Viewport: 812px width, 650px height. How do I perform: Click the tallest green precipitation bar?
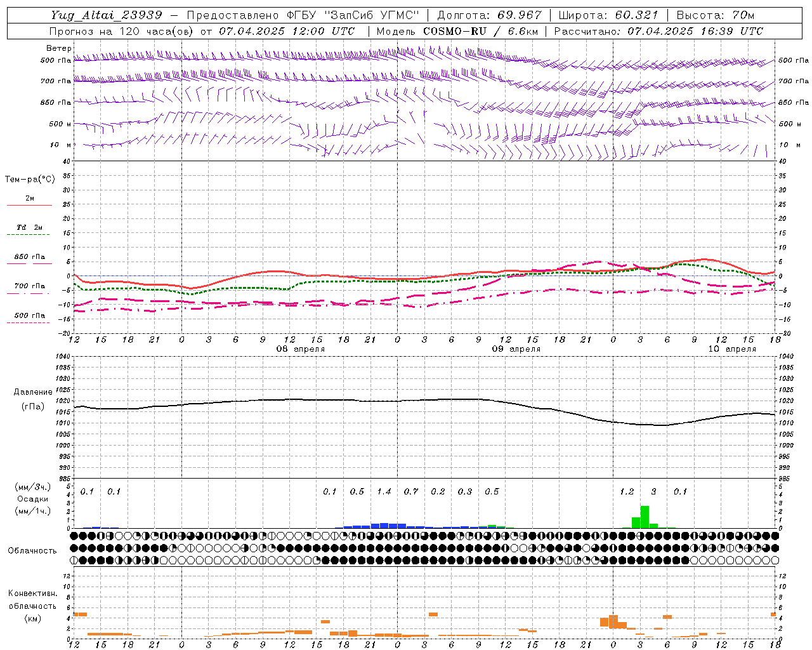click(645, 517)
